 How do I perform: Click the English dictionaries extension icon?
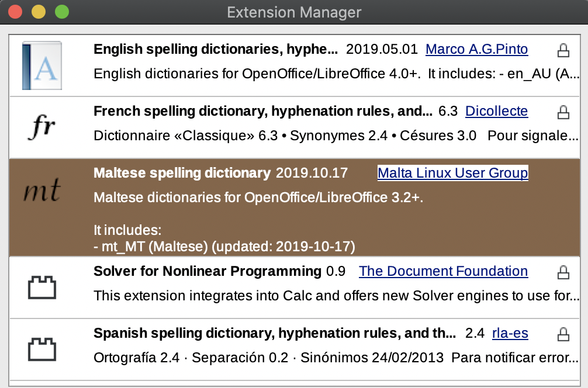click(x=42, y=64)
